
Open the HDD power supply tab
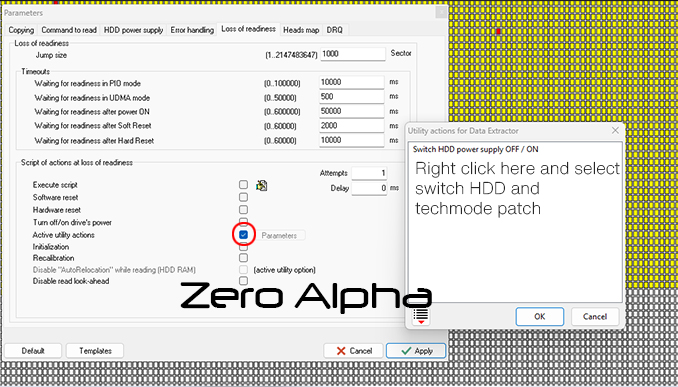click(x=134, y=30)
